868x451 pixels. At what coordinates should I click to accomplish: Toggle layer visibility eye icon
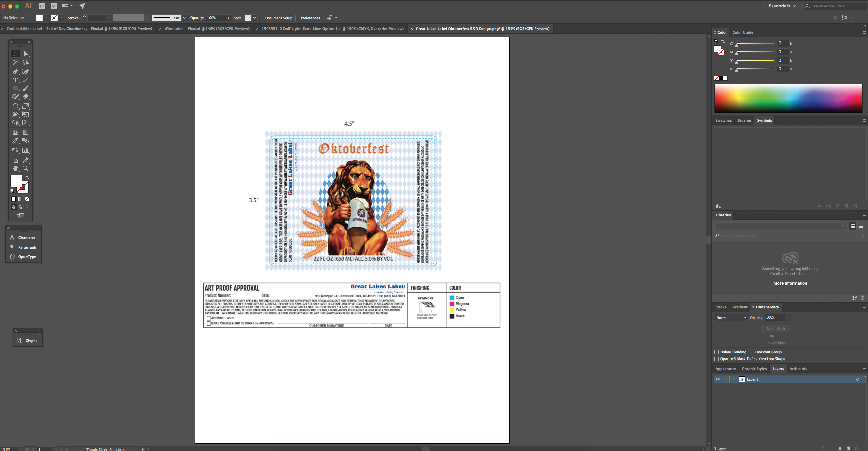[717, 379]
